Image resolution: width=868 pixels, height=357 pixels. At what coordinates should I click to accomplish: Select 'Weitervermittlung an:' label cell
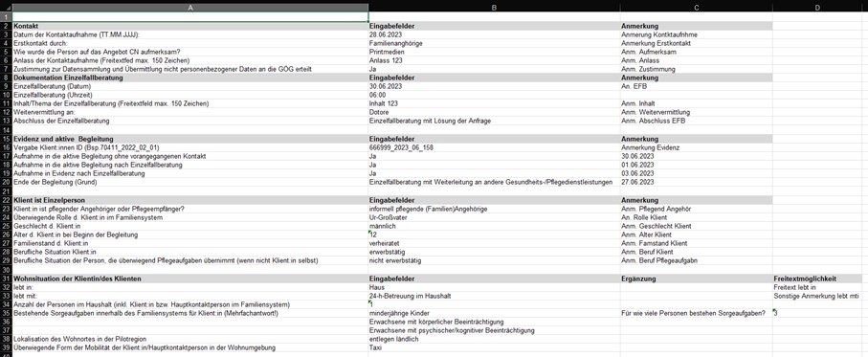[189, 112]
